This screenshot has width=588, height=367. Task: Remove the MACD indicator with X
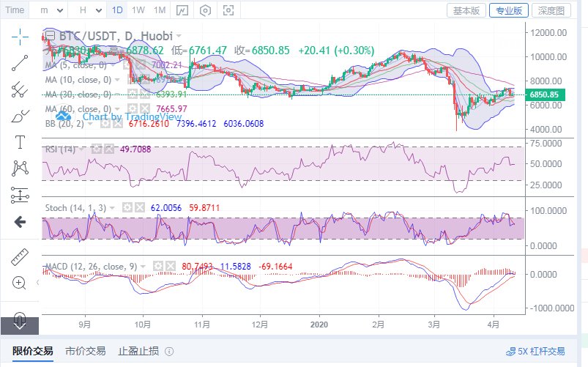click(171, 267)
